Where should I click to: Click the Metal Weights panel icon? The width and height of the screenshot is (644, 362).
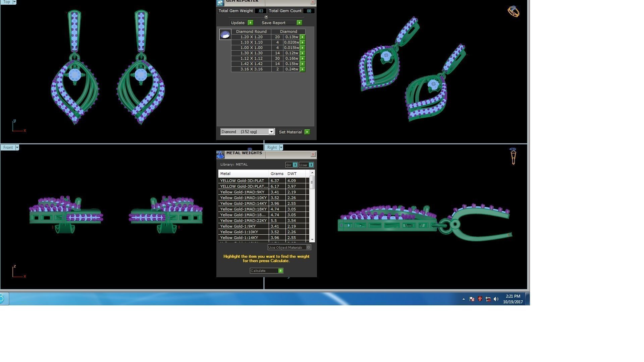pyautogui.click(x=220, y=155)
